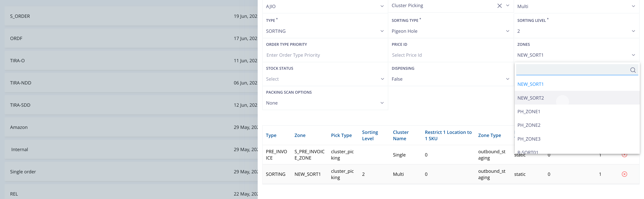Screen dimensions: 644x199
Task: Sort table by Cluster Name column header
Action: 401,135
